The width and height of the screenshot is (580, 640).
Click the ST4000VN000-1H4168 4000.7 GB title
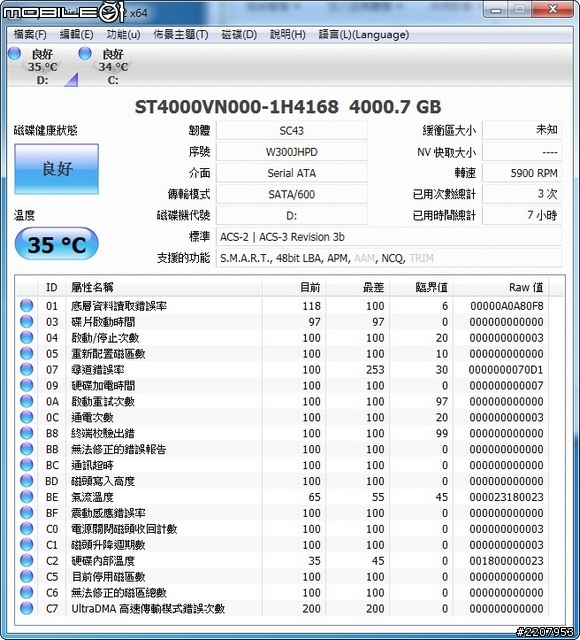click(x=288, y=107)
